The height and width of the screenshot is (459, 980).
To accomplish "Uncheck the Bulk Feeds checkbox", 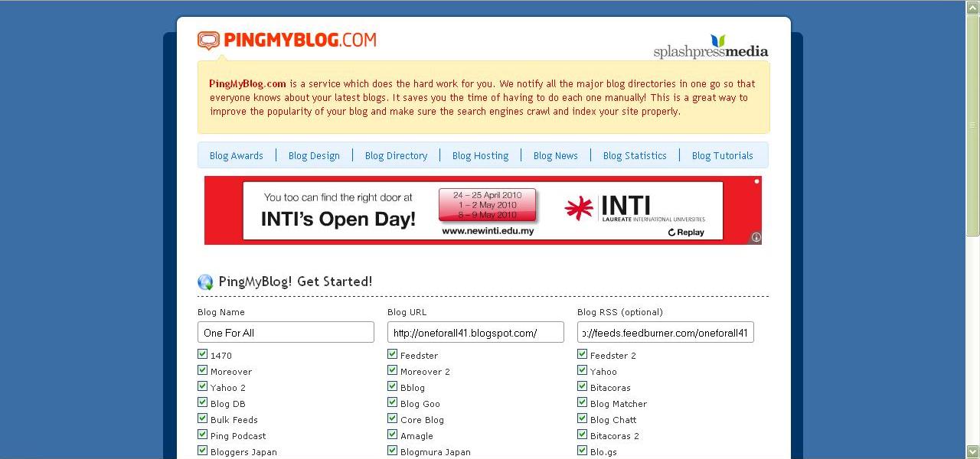I will pyautogui.click(x=202, y=418).
